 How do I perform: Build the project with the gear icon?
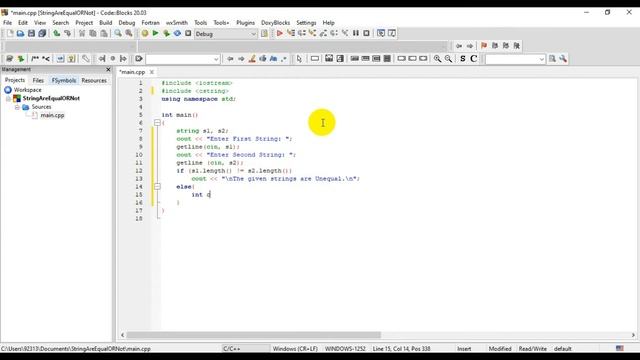coord(144,33)
